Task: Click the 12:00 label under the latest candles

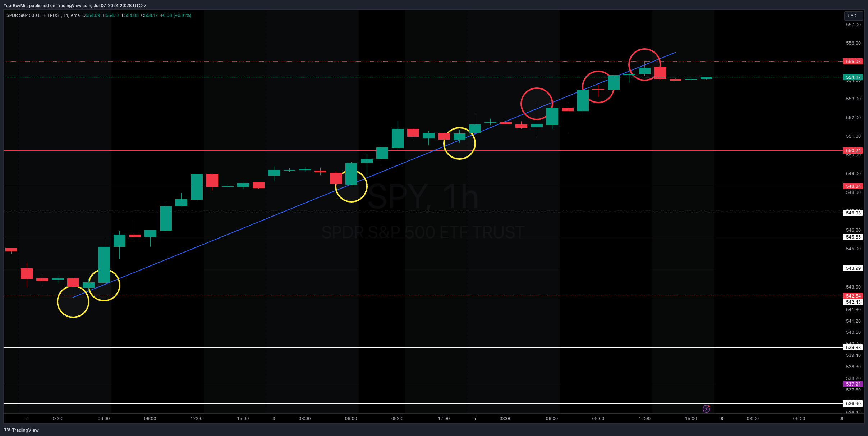Action: tap(644, 419)
